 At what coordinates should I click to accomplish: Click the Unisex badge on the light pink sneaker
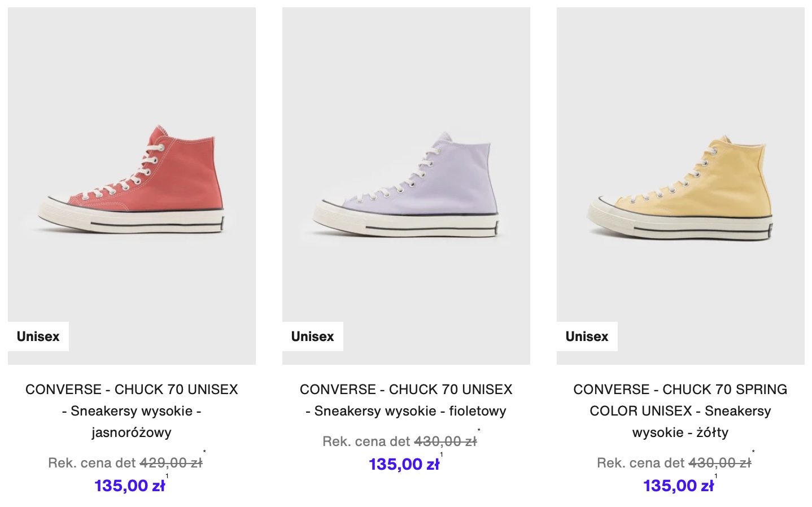pos(38,336)
